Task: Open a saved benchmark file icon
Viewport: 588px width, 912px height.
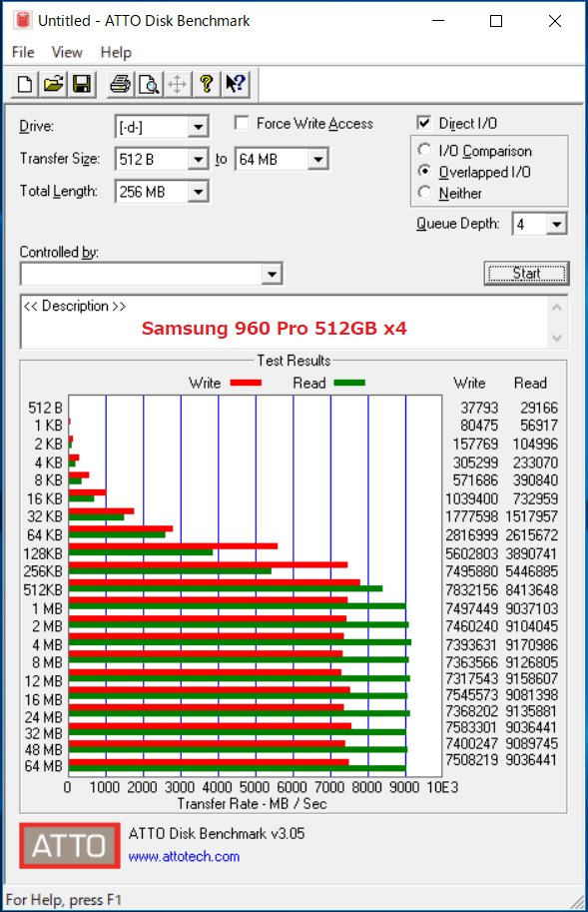Action: tap(54, 84)
